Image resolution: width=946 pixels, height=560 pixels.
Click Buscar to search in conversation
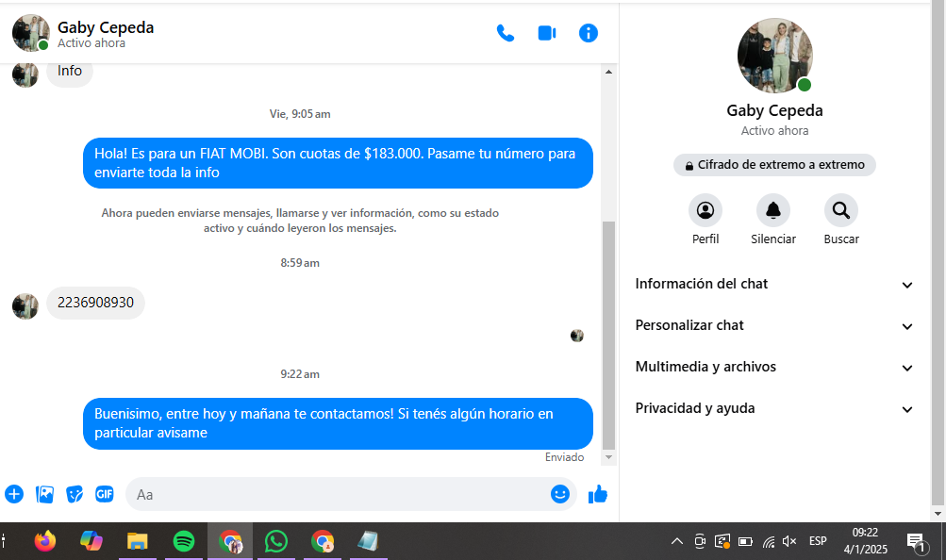[x=841, y=210]
